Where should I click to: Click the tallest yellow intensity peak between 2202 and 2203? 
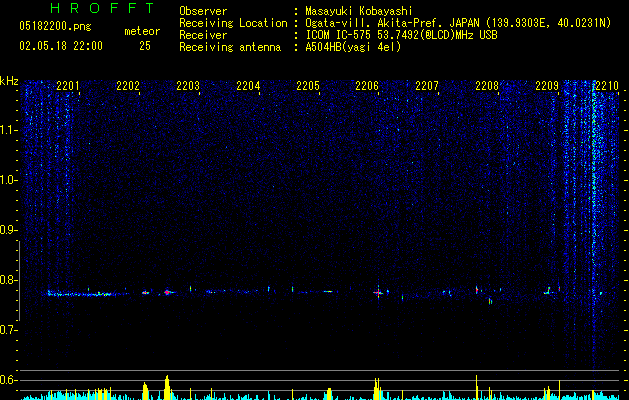coord(167,387)
